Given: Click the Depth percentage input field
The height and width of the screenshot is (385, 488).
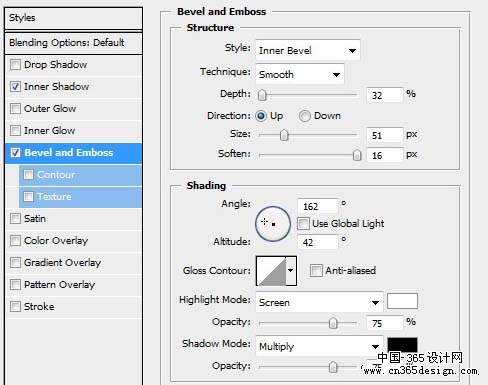Looking at the screenshot, I should pyautogui.click(x=384, y=95).
